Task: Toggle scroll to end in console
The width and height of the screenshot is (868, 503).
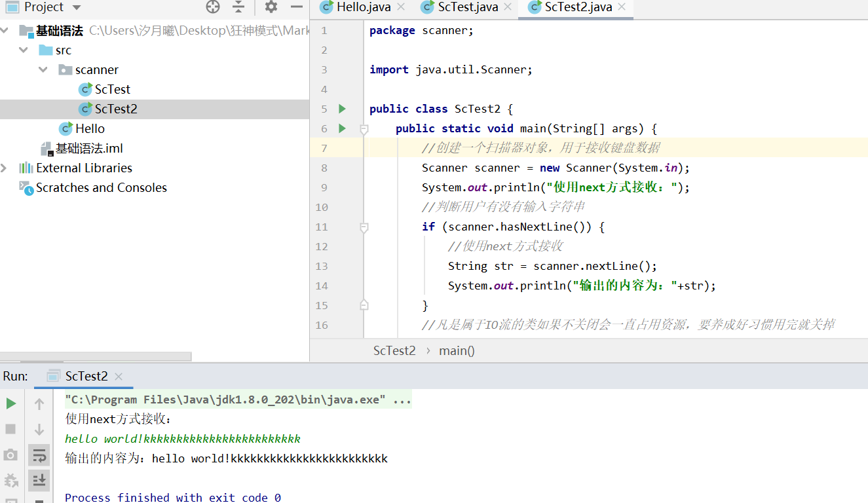Action: [x=39, y=480]
